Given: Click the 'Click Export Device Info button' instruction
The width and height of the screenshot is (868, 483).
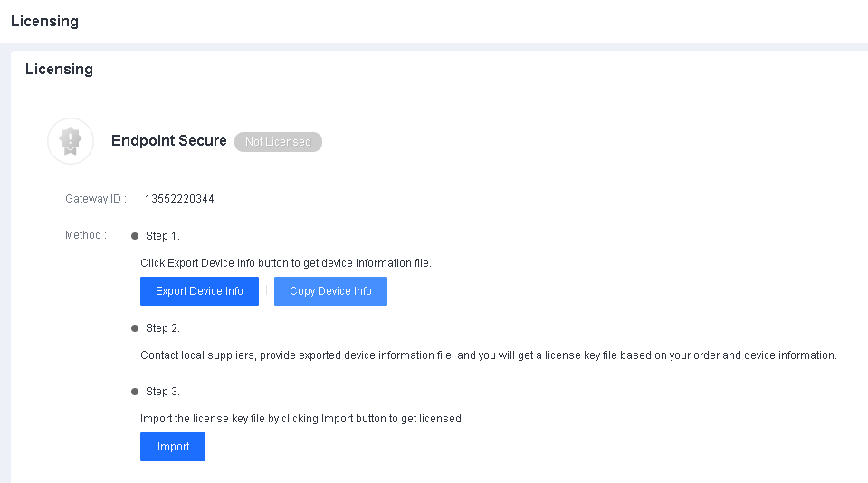Looking at the screenshot, I should click(x=285, y=263).
